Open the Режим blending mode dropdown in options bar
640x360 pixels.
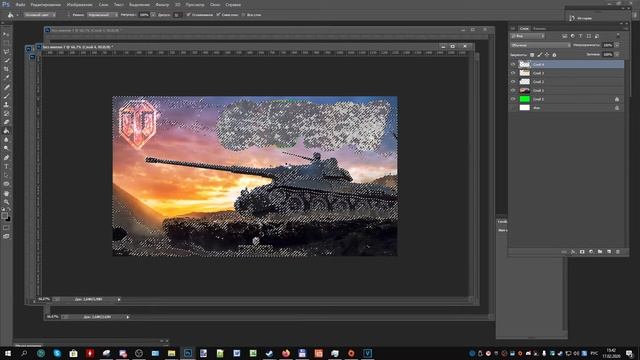pos(102,15)
